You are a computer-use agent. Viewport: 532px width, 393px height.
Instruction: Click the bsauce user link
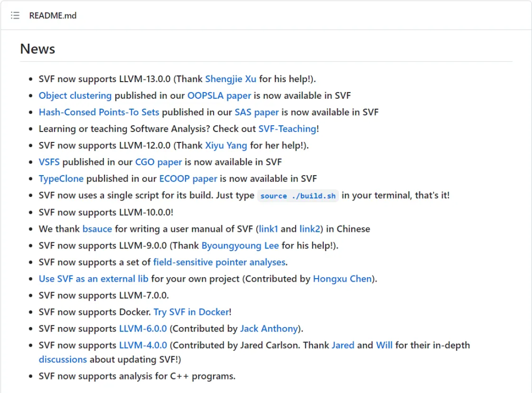point(97,229)
